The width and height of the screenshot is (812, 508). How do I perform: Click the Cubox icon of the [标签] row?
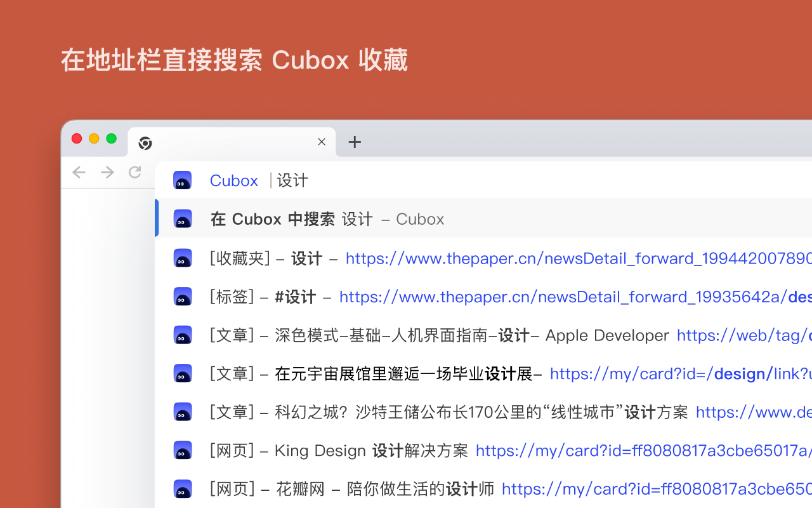coord(183,297)
